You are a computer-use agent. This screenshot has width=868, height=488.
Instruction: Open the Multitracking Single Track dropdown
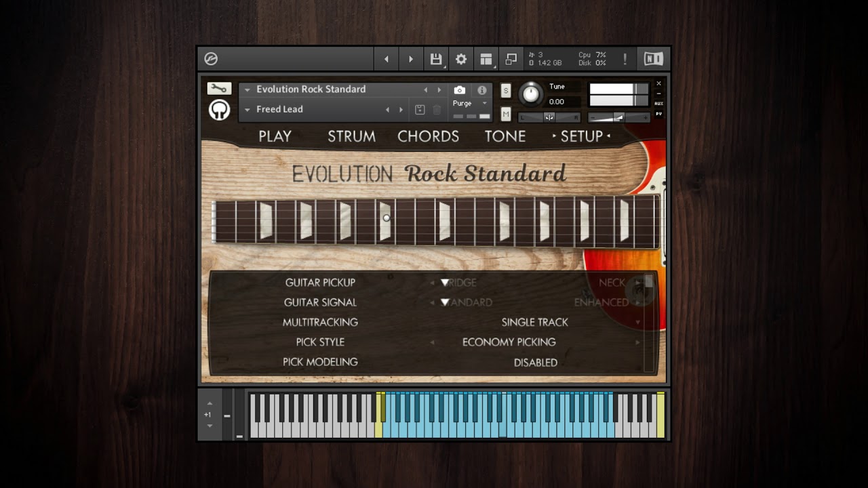(x=637, y=323)
